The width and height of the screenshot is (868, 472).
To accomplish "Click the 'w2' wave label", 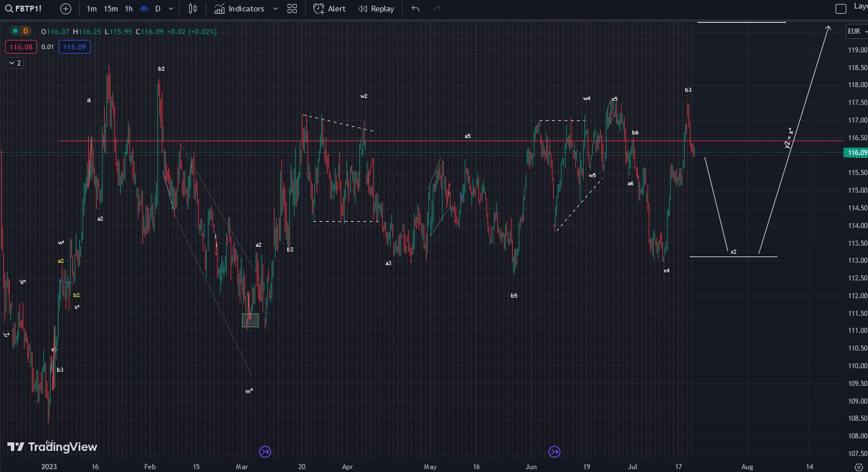I will (x=364, y=96).
